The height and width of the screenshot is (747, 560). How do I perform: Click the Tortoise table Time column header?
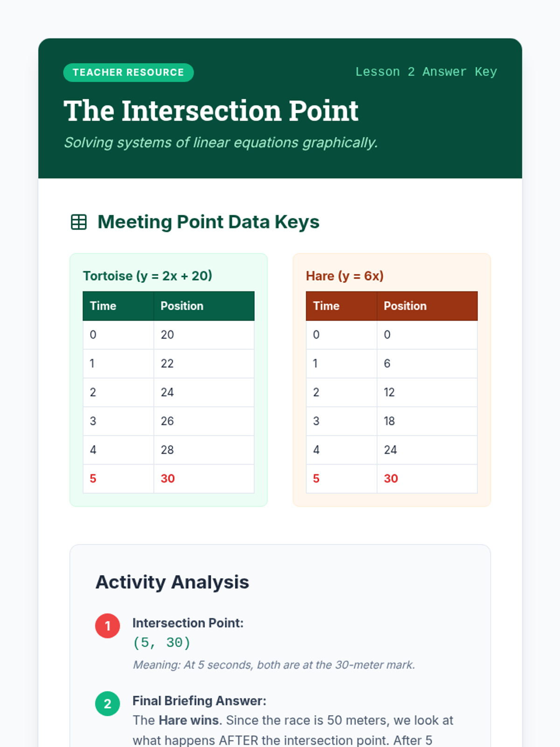click(103, 306)
